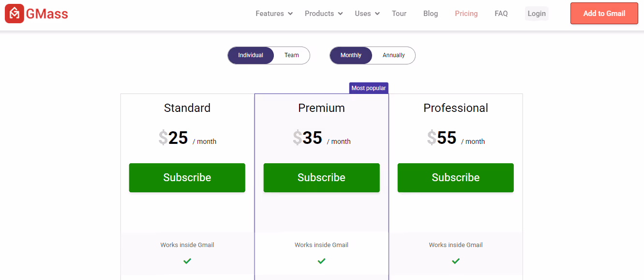Switch billing to Annually

(x=393, y=55)
